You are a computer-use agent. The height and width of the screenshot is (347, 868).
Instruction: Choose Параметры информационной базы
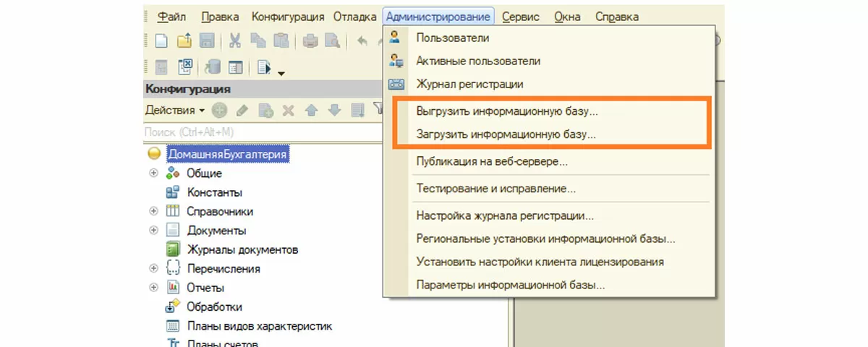coord(550,285)
